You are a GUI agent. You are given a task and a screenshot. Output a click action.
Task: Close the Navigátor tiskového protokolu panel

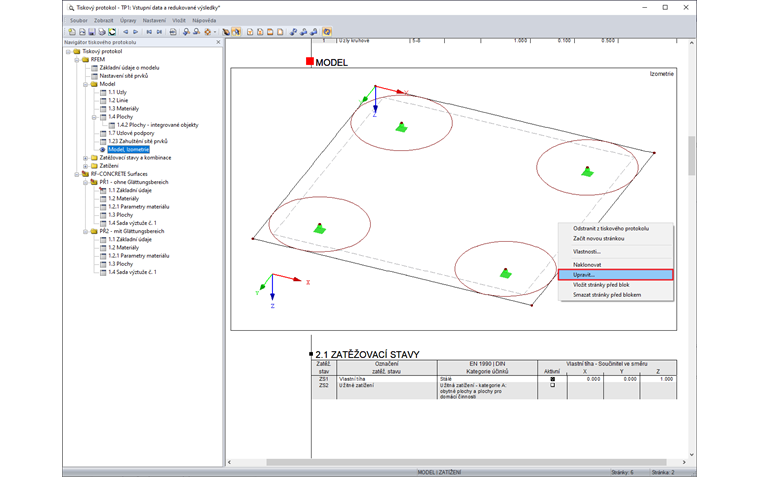click(x=218, y=42)
